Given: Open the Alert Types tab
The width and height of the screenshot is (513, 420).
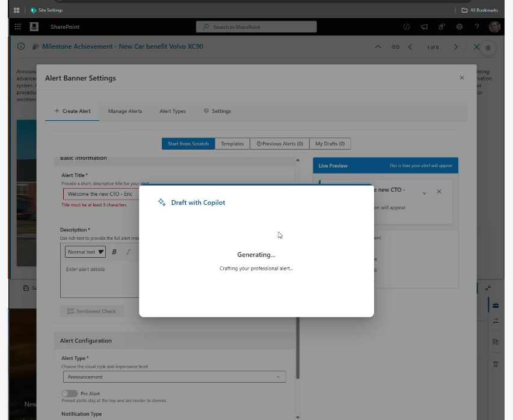Looking at the screenshot, I should tap(173, 111).
